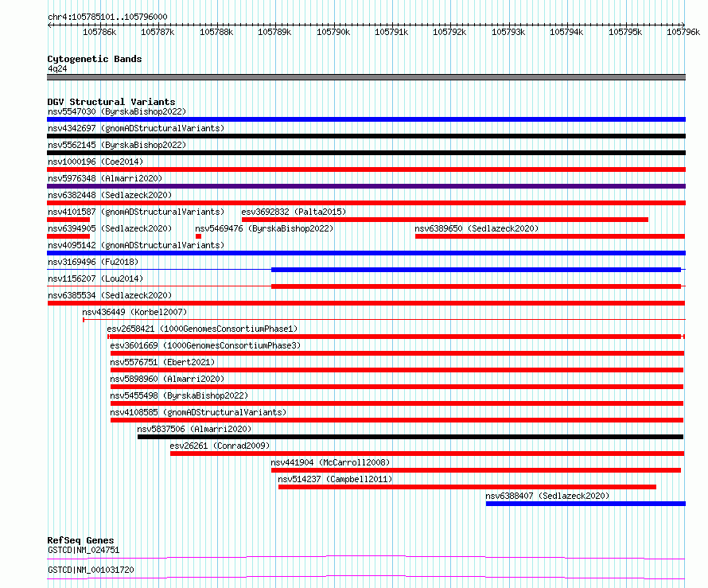Click the nsv5547030 (ByrskaBishop2022) blue variant bar

pyautogui.click(x=366, y=119)
